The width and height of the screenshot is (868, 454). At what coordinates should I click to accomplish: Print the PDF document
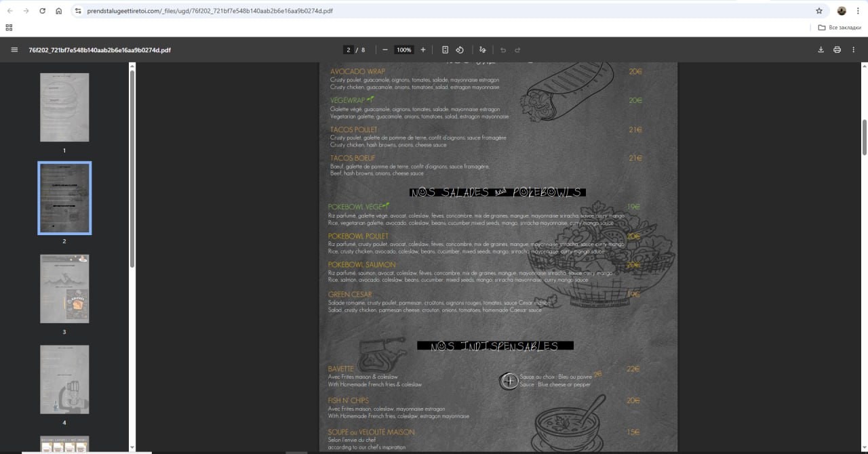(837, 49)
